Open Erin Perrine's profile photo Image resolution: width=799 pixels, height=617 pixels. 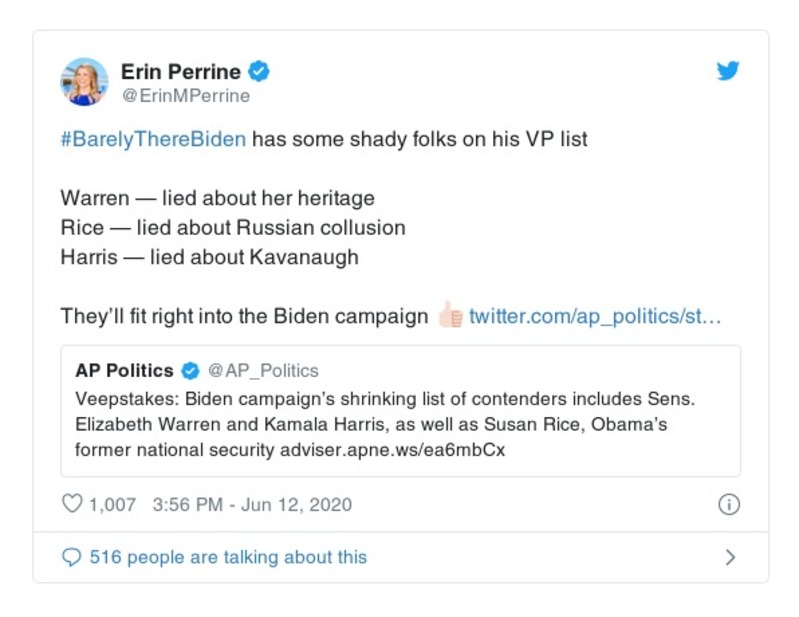pos(84,82)
